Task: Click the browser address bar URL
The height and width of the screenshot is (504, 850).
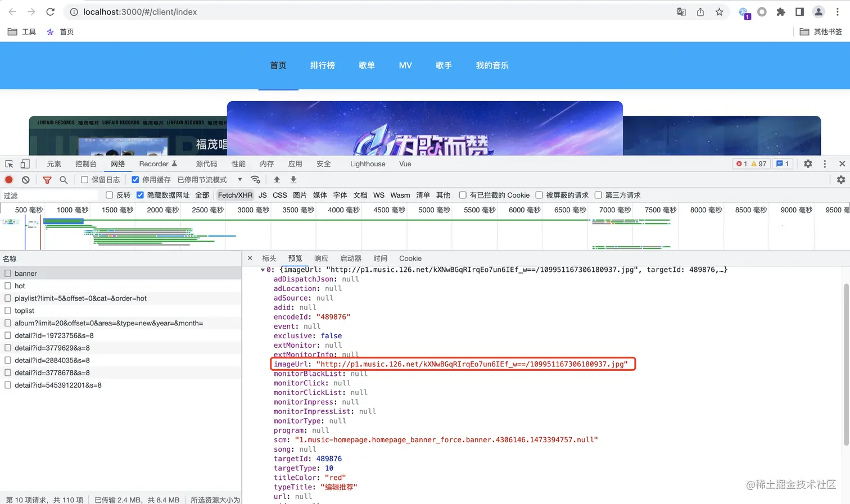Action: coord(140,12)
